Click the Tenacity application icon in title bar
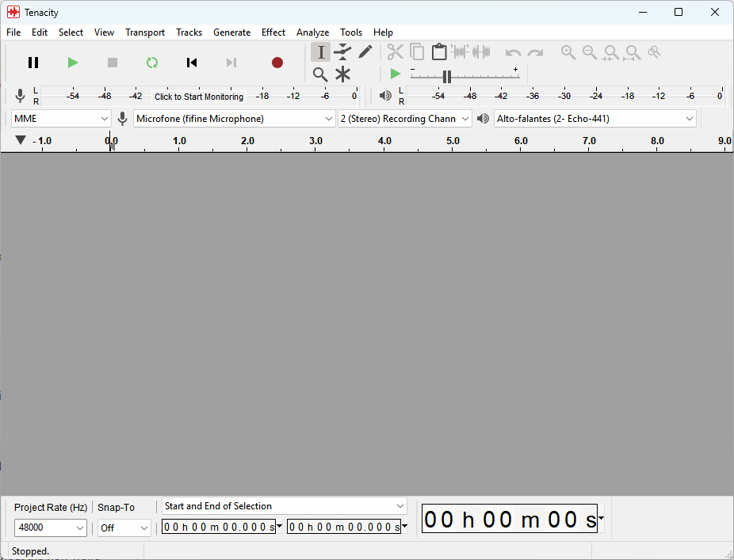 [x=13, y=12]
